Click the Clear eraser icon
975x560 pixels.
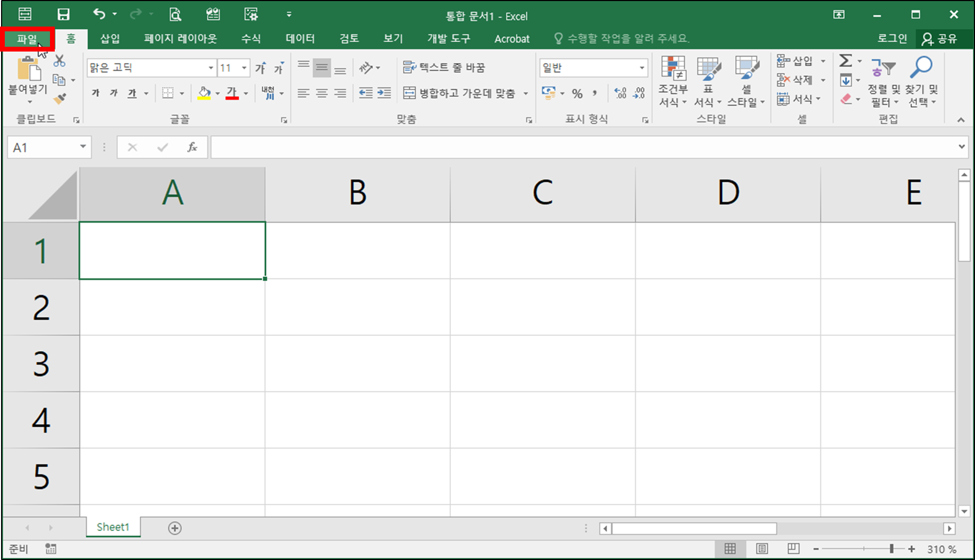point(846,99)
